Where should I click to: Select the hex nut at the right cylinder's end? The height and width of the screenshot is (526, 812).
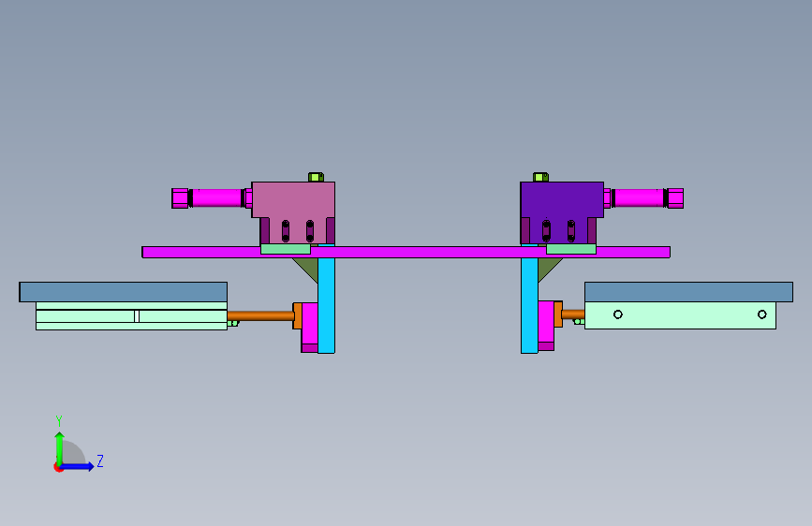675,198
